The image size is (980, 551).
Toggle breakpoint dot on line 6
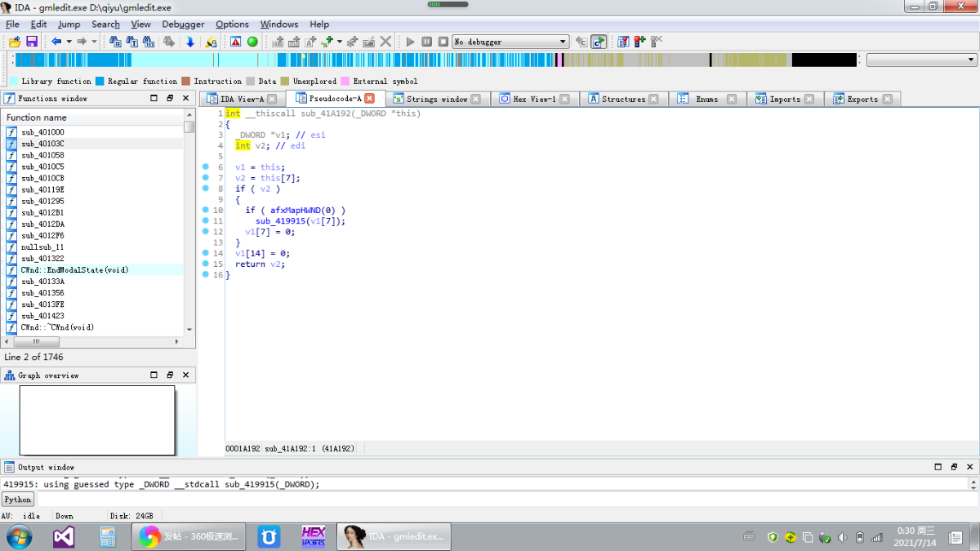coord(207,167)
